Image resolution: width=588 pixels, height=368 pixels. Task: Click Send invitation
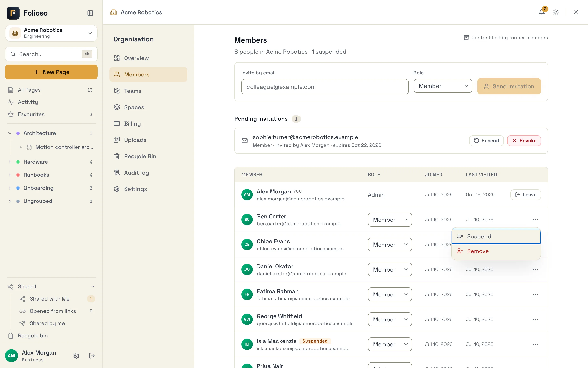click(x=509, y=86)
